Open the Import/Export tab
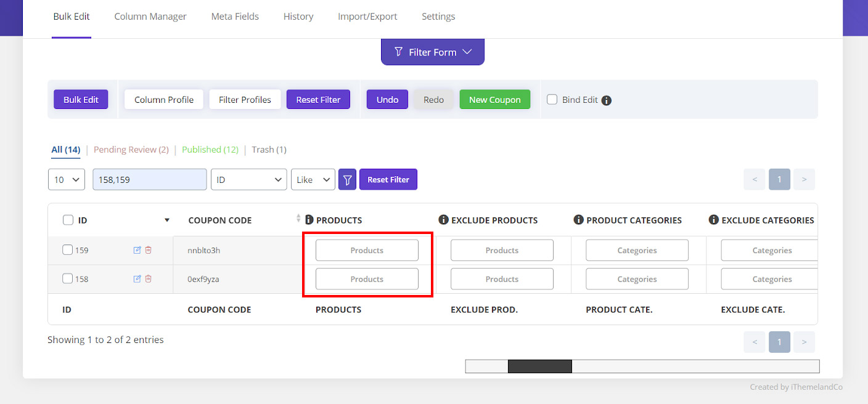 (x=367, y=17)
